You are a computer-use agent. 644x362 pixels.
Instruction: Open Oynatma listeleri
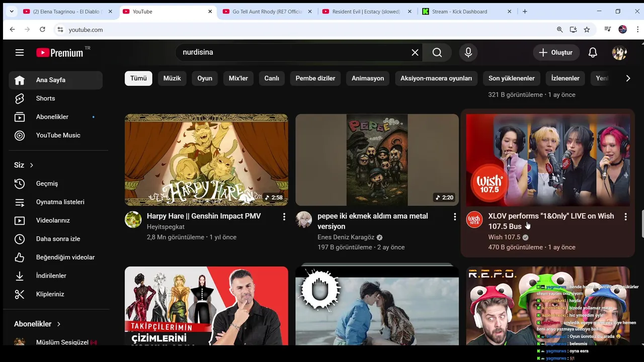[x=56, y=202]
